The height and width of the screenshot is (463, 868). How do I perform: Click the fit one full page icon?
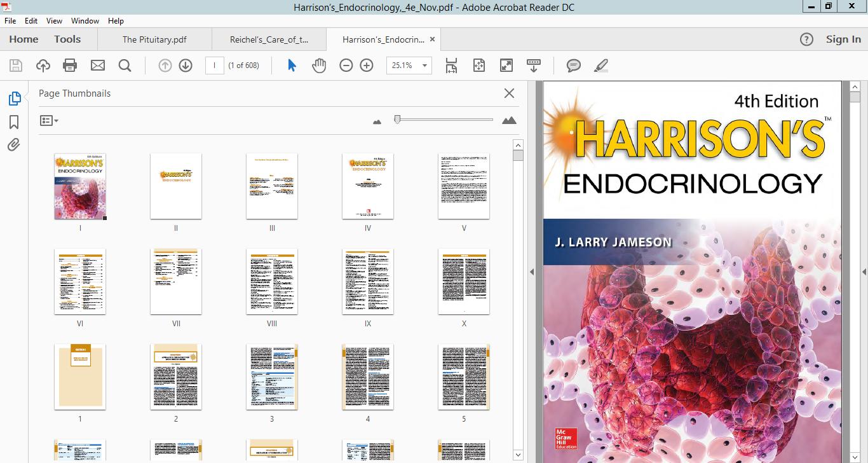(478, 65)
